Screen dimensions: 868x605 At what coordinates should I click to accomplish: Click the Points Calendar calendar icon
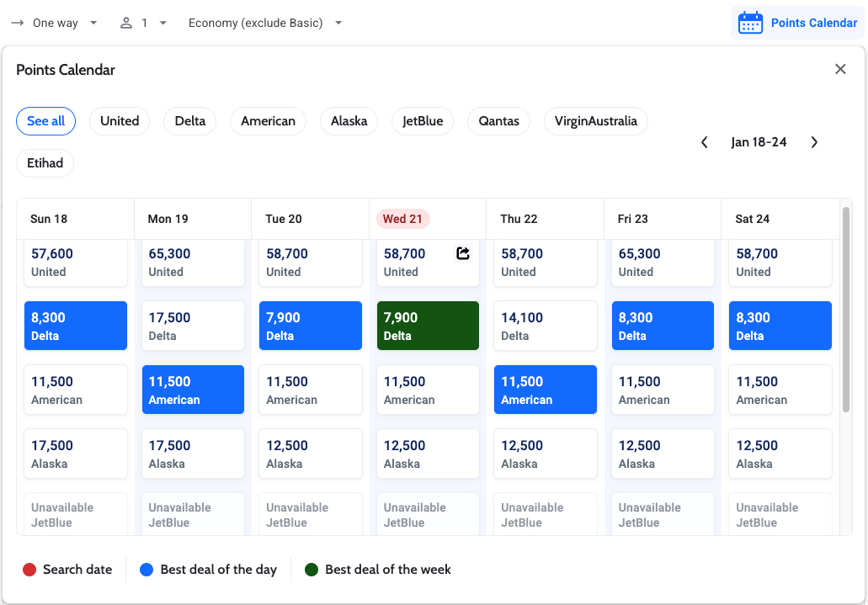pyautogui.click(x=749, y=23)
